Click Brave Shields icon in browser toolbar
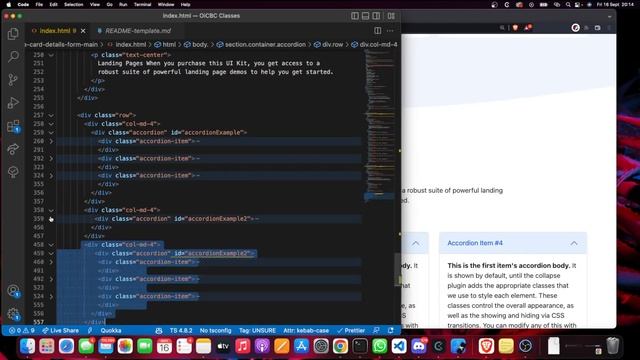The width and height of the screenshot is (640, 360). 515,28
